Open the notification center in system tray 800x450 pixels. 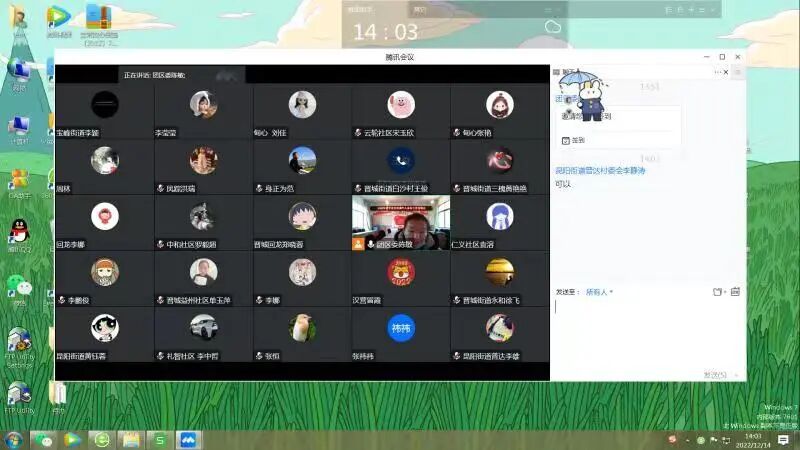click(x=784, y=440)
